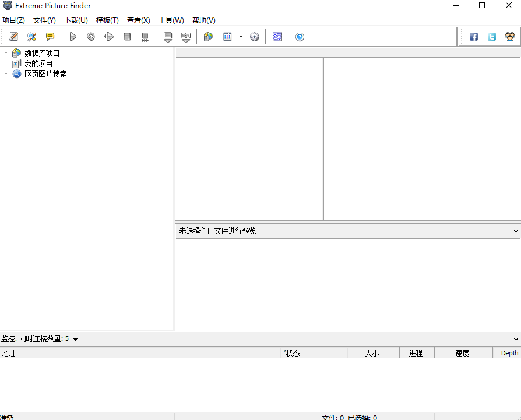The image size is (521, 420).
Task: Collapse the monitor panel with its chevron
Action: click(x=516, y=339)
